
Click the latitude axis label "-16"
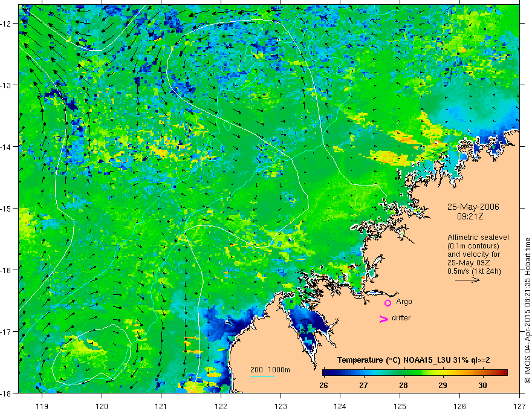[7, 270]
